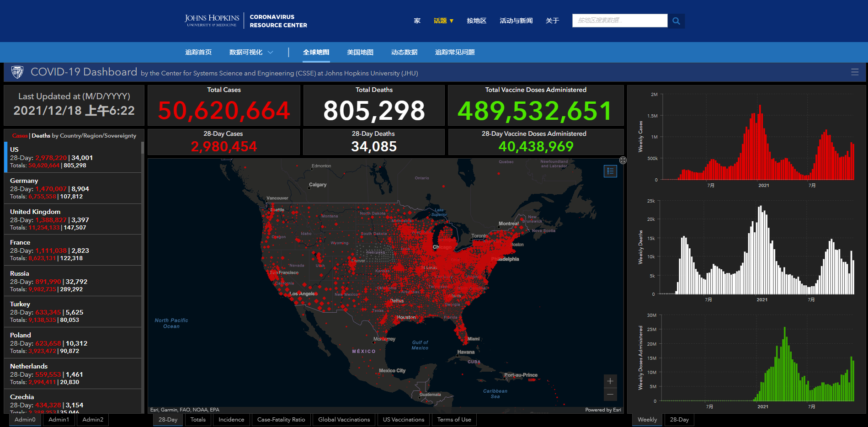The width and height of the screenshot is (868, 427).
Task: Select Turkey in the country list
Action: click(73, 312)
